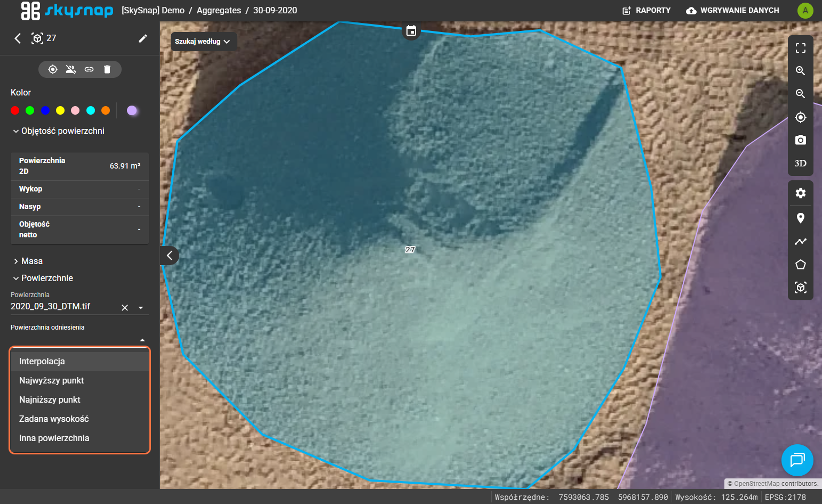The width and height of the screenshot is (822, 504).
Task: Copy the link with the chain icon
Action: (89, 69)
